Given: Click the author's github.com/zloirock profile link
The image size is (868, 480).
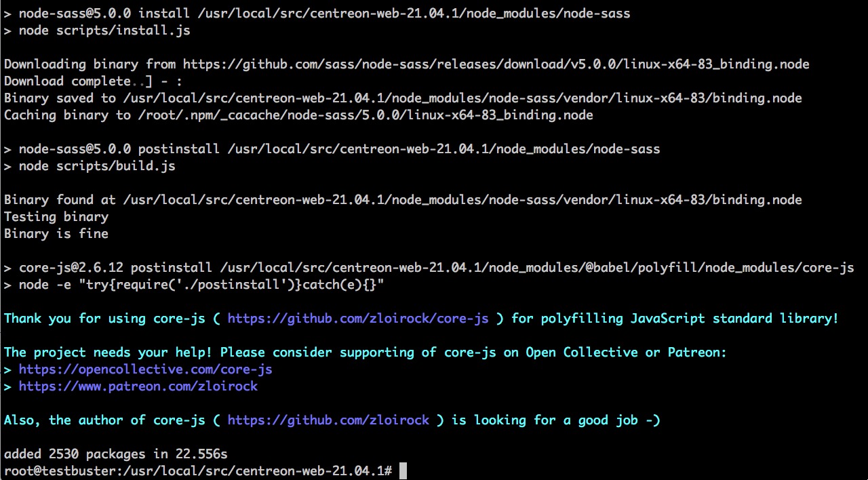Looking at the screenshot, I should (x=328, y=420).
